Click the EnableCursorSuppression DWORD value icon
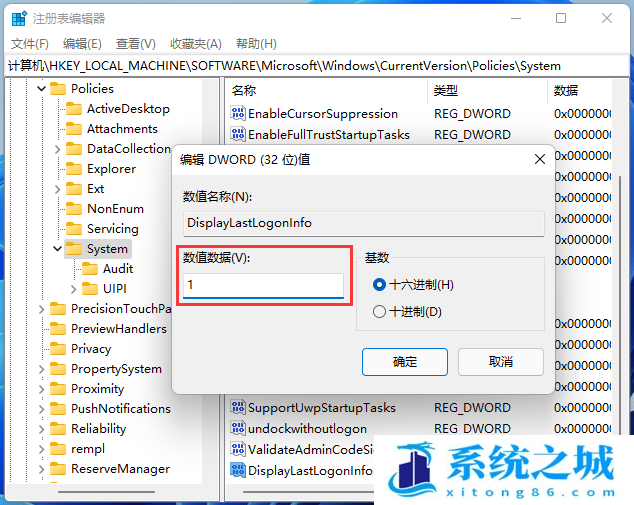634x505 pixels. 238,114
